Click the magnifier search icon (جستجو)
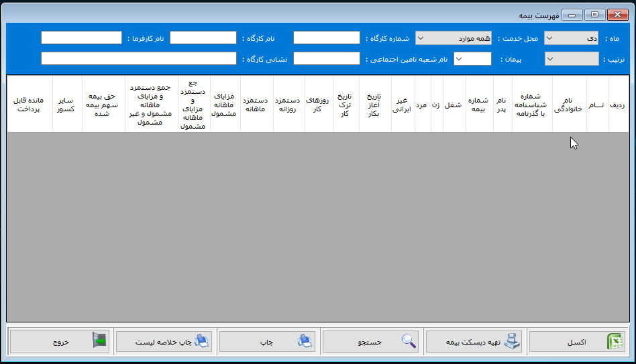The image size is (636, 364). pyautogui.click(x=409, y=342)
